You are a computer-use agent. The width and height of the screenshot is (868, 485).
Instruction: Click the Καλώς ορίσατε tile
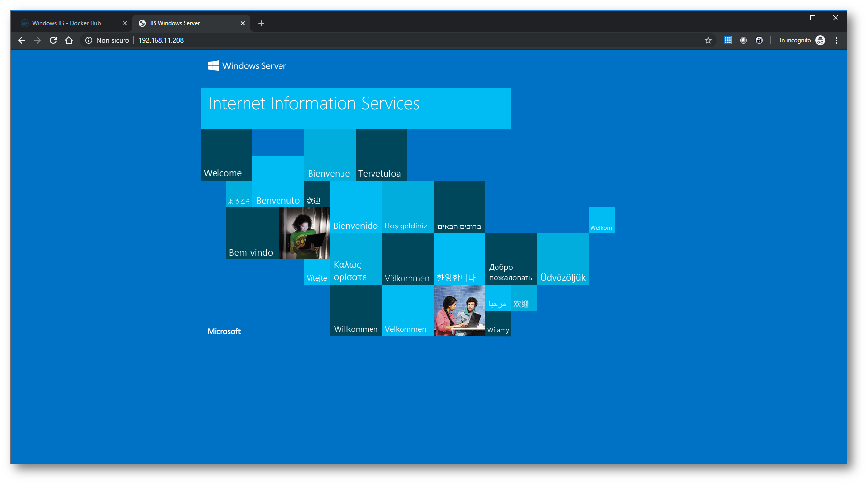[x=356, y=259]
